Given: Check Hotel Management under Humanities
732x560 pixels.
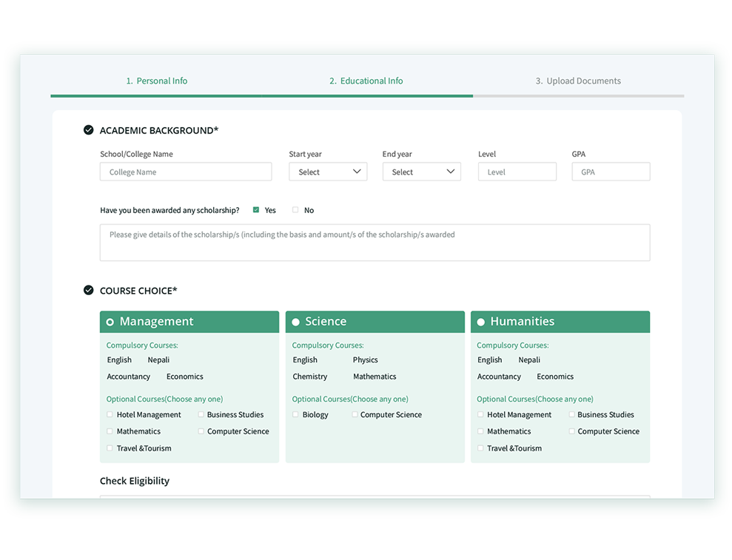Looking at the screenshot, I should (480, 414).
